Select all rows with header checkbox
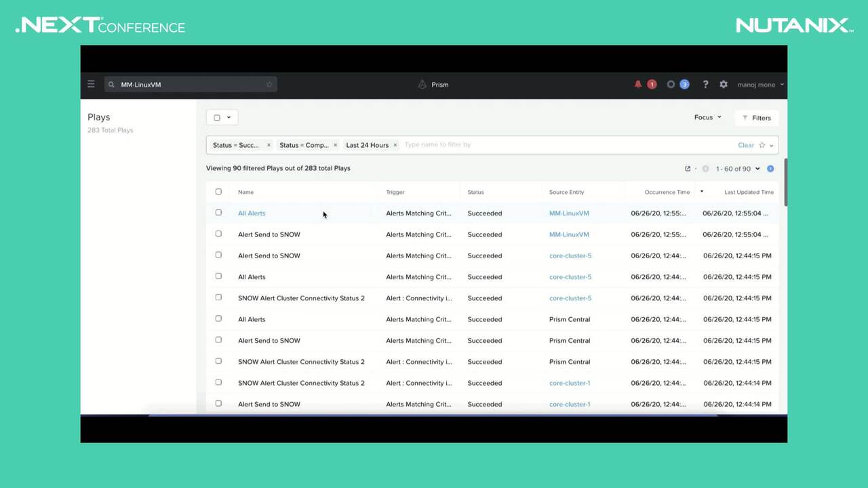 click(x=218, y=192)
